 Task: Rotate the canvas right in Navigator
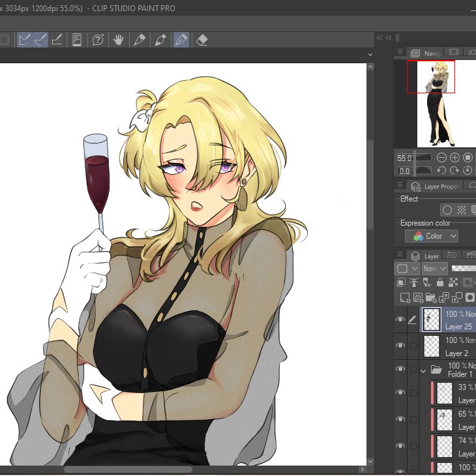tap(454, 170)
